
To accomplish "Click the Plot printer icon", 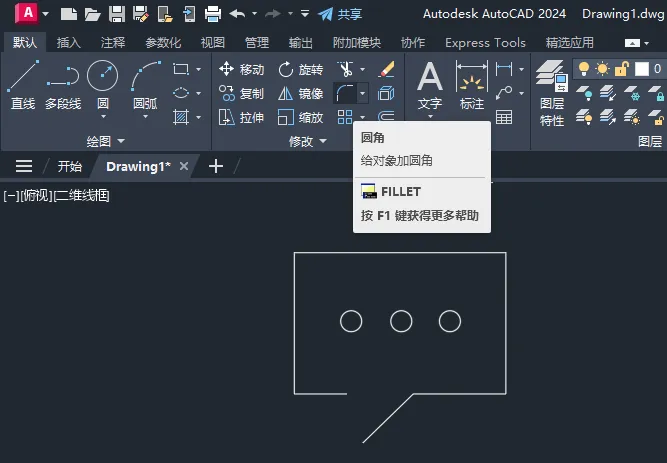I will tap(213, 14).
